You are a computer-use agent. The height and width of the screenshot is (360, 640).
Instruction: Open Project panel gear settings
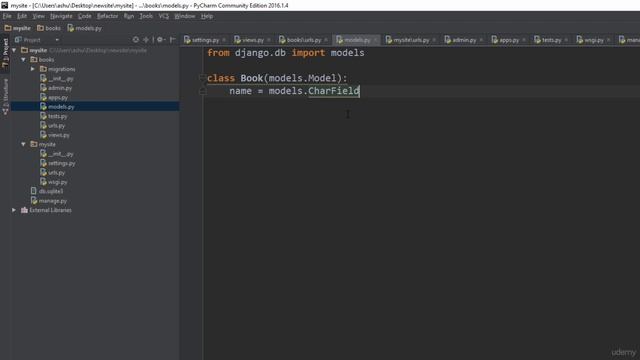pos(160,40)
